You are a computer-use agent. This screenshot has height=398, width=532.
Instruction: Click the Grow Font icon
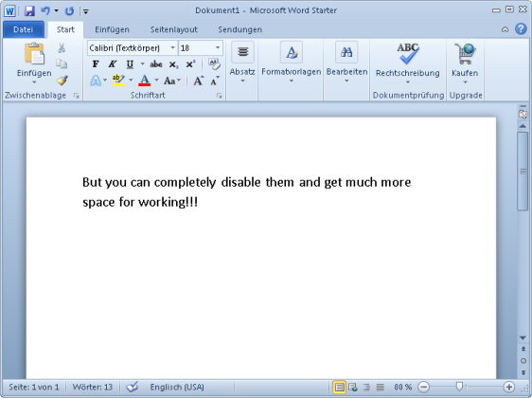(x=198, y=81)
